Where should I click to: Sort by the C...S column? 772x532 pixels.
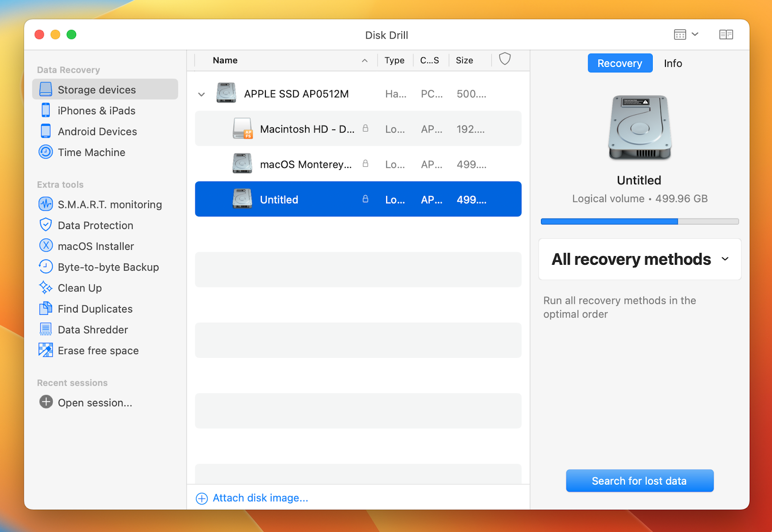tap(429, 60)
